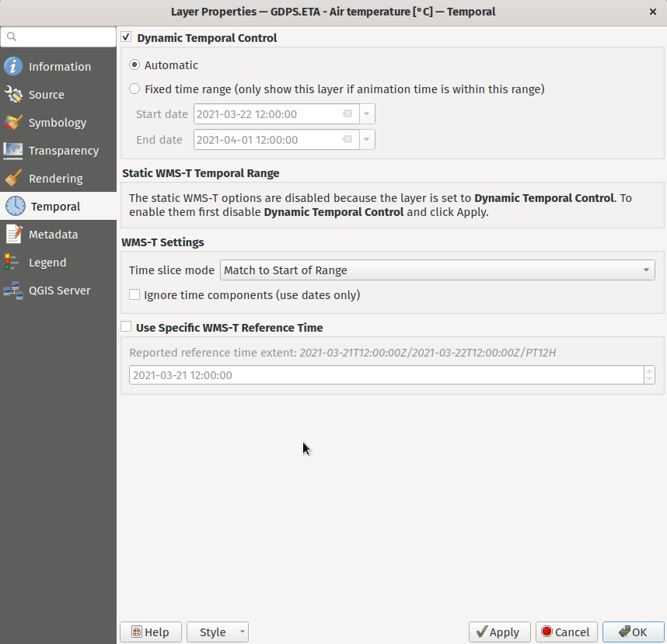Screen dimensions: 667x644
Task: Check Use Specific WMS-T Reference Time
Action: pyautogui.click(x=126, y=328)
